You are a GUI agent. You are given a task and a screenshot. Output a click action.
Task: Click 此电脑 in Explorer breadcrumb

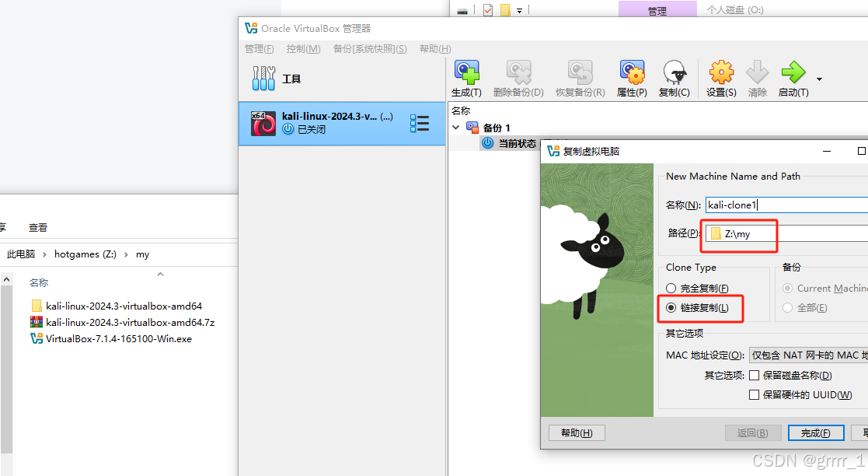(21, 254)
